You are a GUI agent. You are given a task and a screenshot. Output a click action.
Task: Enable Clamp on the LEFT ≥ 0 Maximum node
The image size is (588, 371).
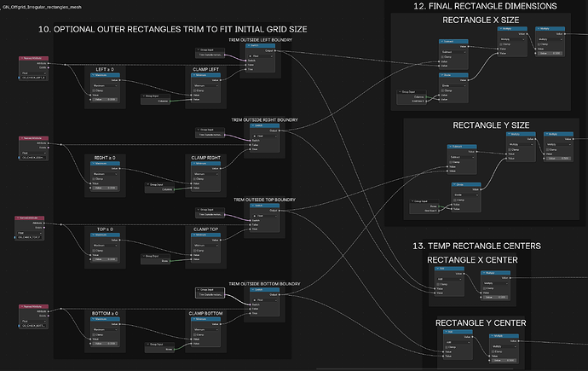coord(94,90)
